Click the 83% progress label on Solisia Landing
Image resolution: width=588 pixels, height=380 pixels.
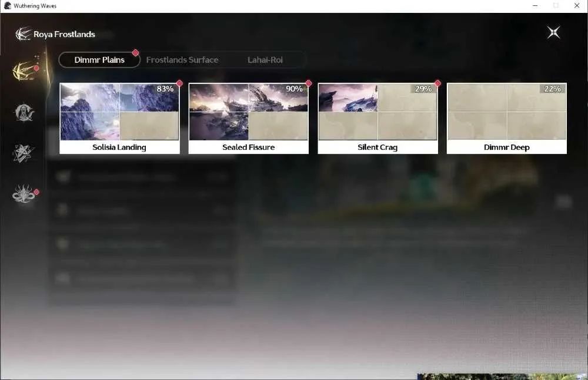[x=165, y=89]
